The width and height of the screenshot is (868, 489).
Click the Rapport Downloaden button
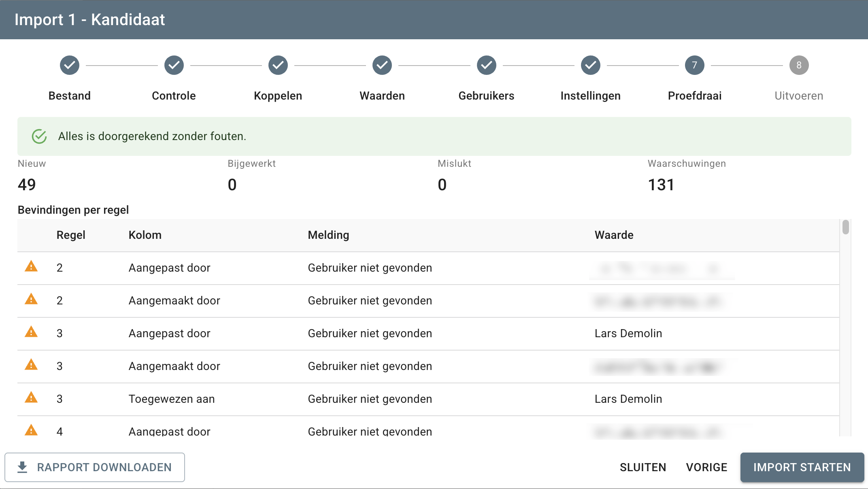click(x=95, y=467)
